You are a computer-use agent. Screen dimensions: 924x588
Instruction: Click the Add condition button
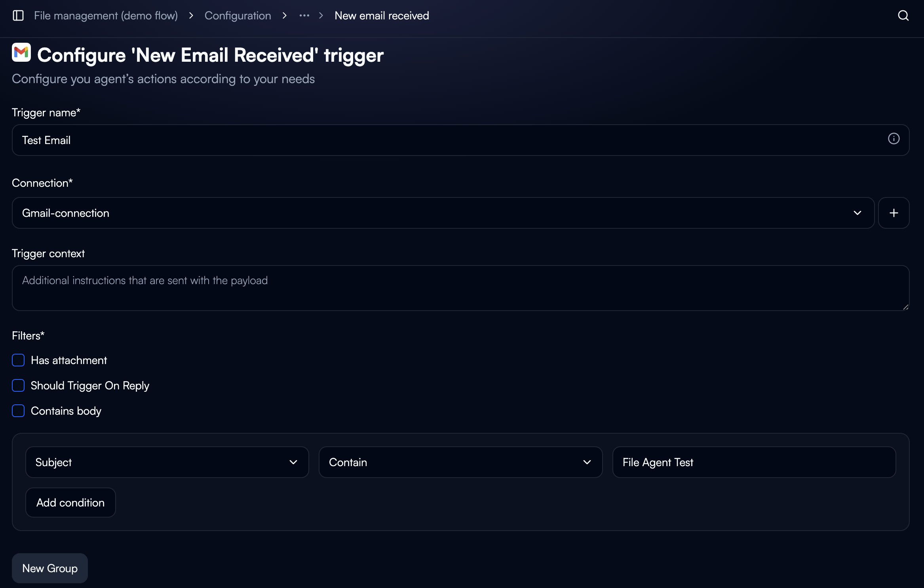click(x=70, y=503)
